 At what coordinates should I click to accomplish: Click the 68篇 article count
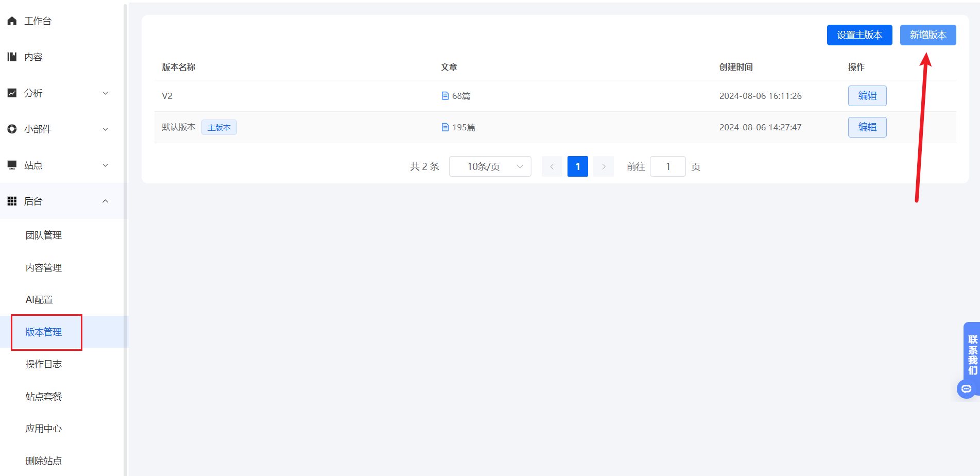pyautogui.click(x=461, y=96)
